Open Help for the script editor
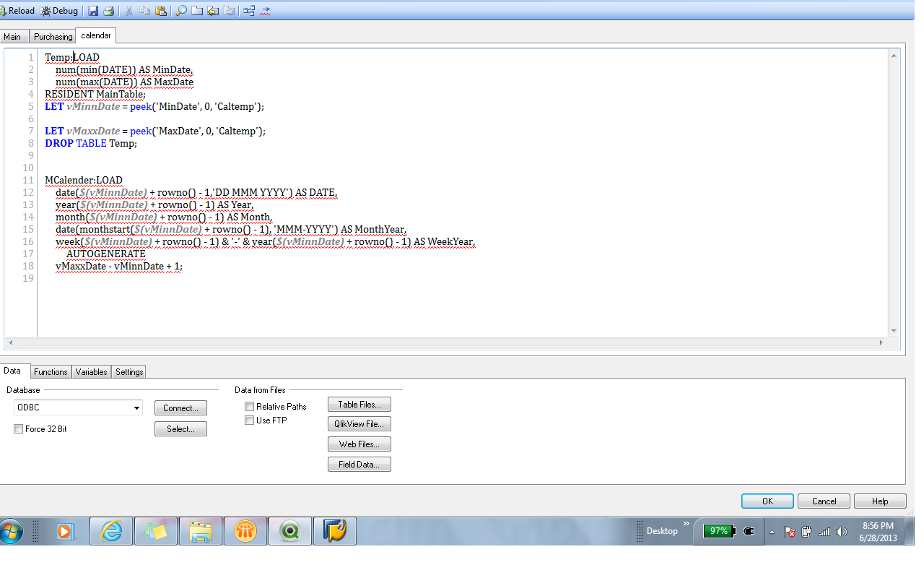The height and width of the screenshot is (578, 924). [x=880, y=501]
